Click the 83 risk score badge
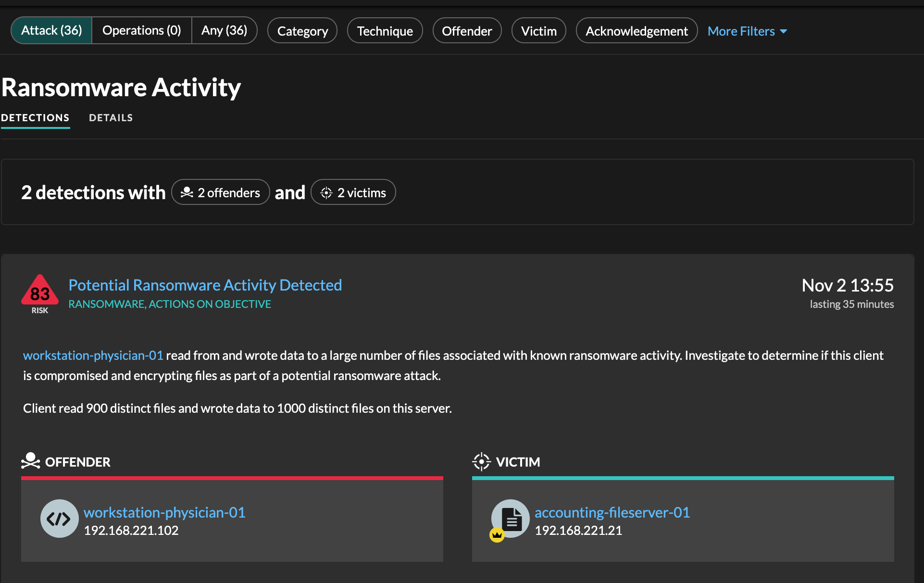Image resolution: width=924 pixels, height=583 pixels. [40, 294]
